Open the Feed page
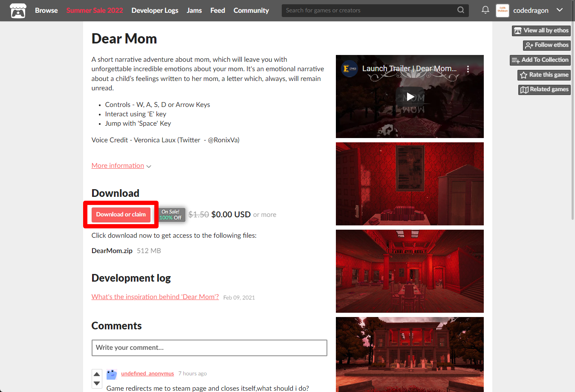The width and height of the screenshot is (575, 392). coord(217,10)
